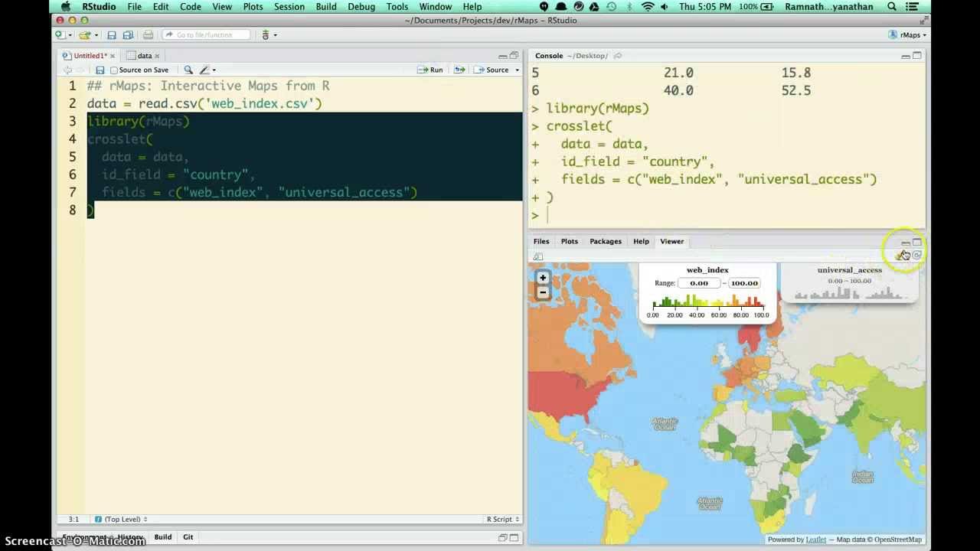This screenshot has width=980, height=551.
Task: Save the current document from the main toolbar
Action: coord(112,35)
